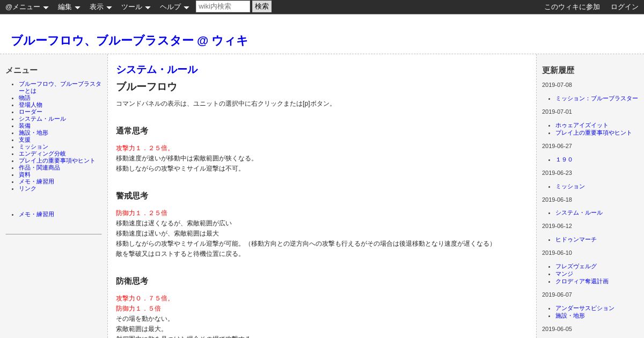Click red text 防御力１．５倍
The width and height of the screenshot is (644, 338).
point(138,308)
